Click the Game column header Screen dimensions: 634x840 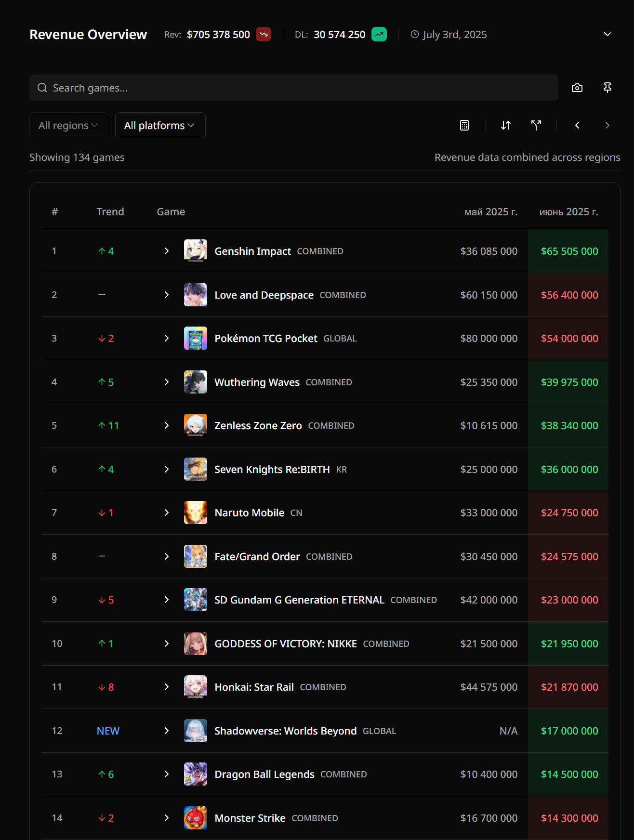pos(171,212)
